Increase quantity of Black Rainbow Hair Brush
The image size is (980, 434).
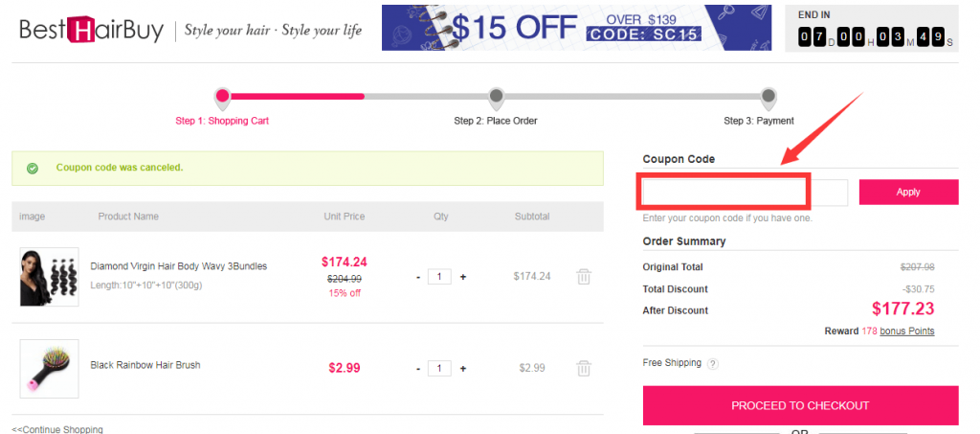pos(463,368)
